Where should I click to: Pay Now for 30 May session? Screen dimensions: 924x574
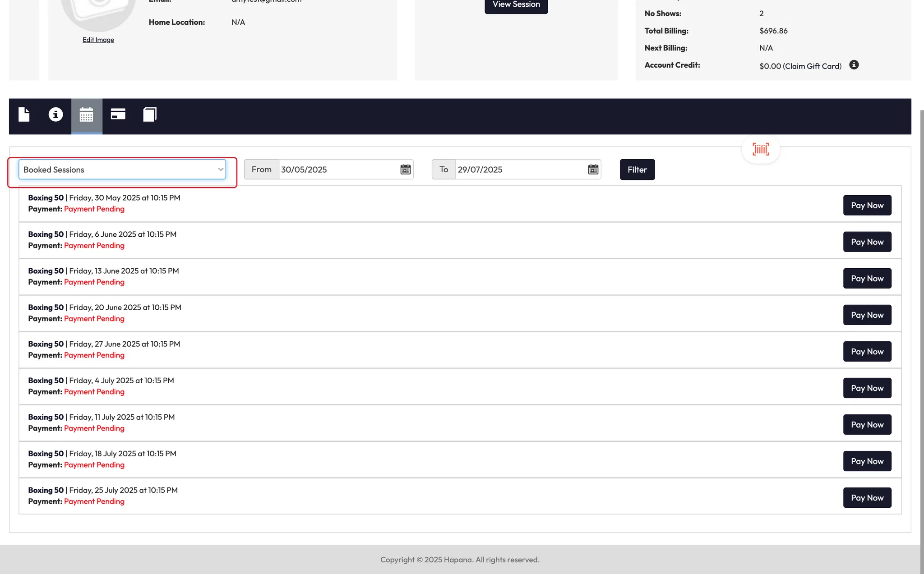(x=867, y=205)
